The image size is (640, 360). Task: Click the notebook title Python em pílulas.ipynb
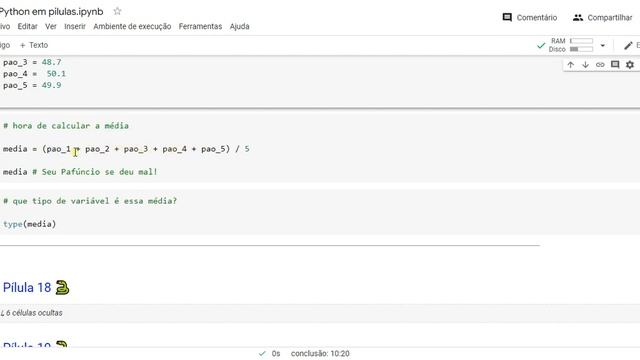click(x=52, y=11)
